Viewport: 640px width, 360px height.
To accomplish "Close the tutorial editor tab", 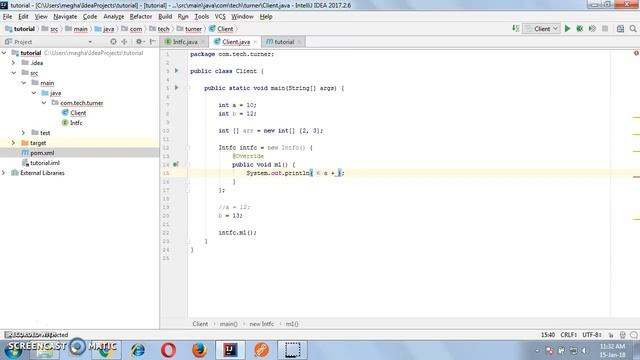I will (x=299, y=42).
